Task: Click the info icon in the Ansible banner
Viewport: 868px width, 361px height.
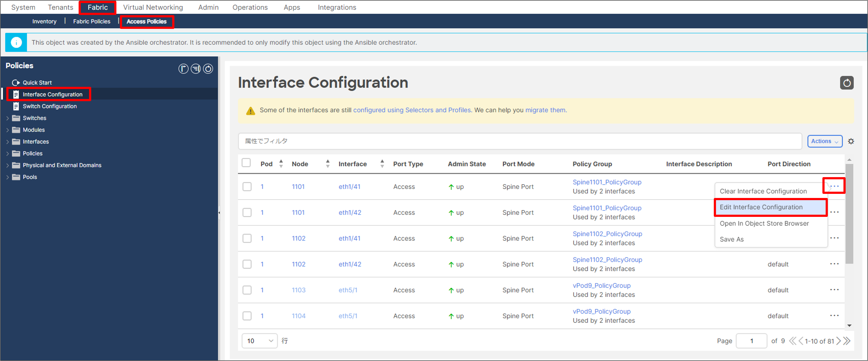Action: pyautogui.click(x=16, y=42)
